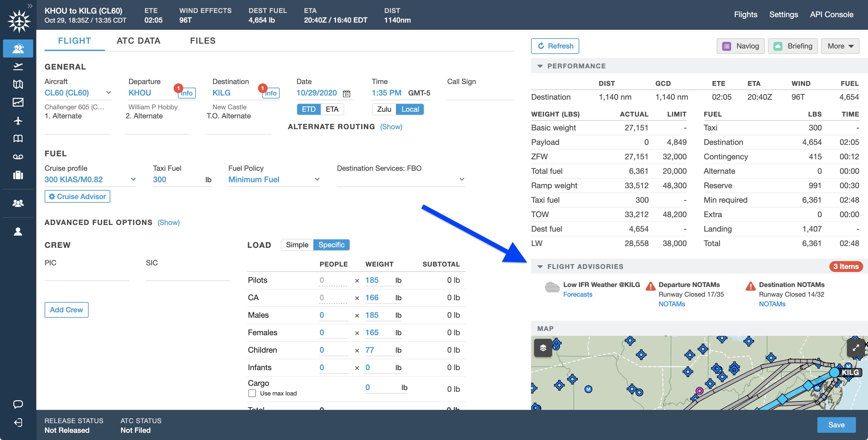The height and width of the screenshot is (440, 868).
Task: Open the Fuel Policy dropdown
Action: pos(274,179)
